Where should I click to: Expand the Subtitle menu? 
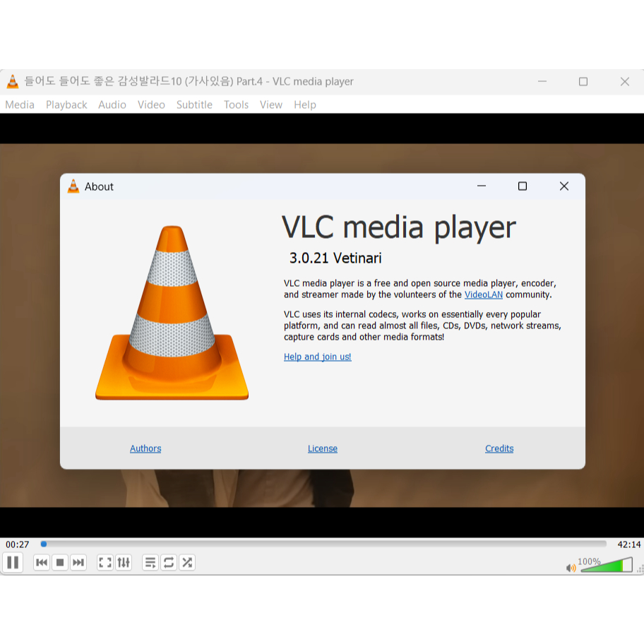click(194, 105)
